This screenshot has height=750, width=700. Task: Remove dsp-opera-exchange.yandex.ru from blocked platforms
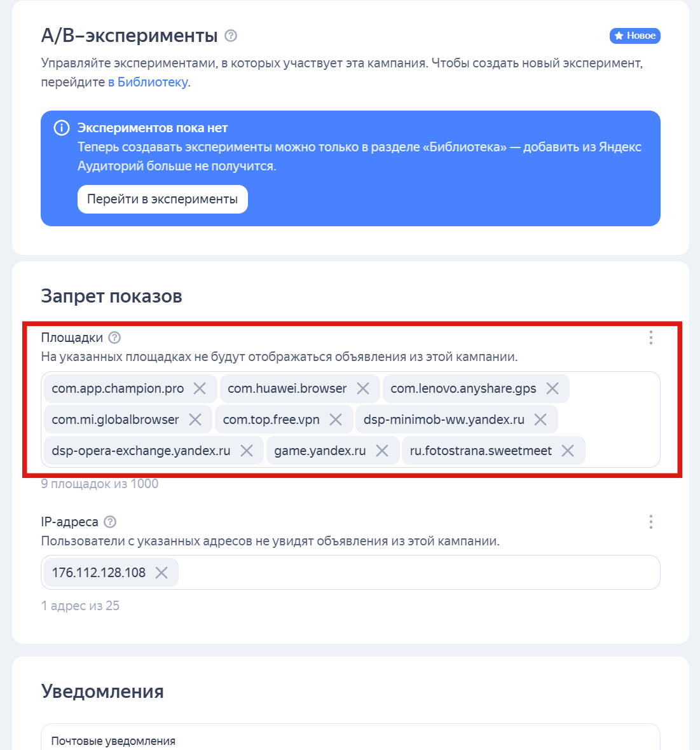[248, 450]
